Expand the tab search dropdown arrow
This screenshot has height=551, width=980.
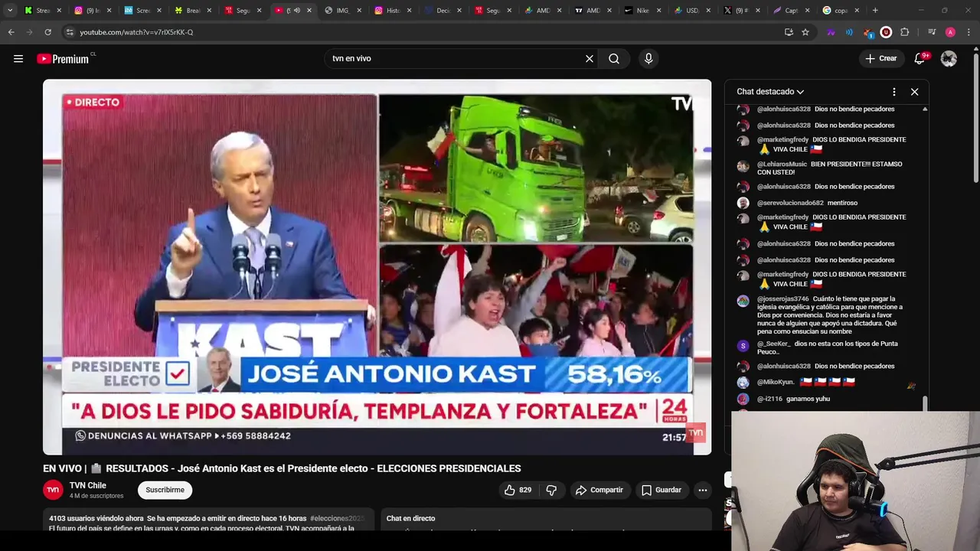(10, 11)
